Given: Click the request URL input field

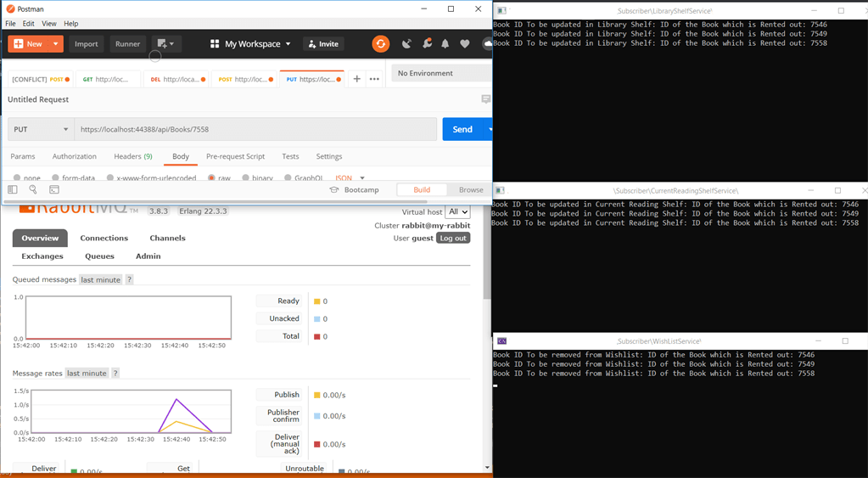Looking at the screenshot, I should (255, 129).
